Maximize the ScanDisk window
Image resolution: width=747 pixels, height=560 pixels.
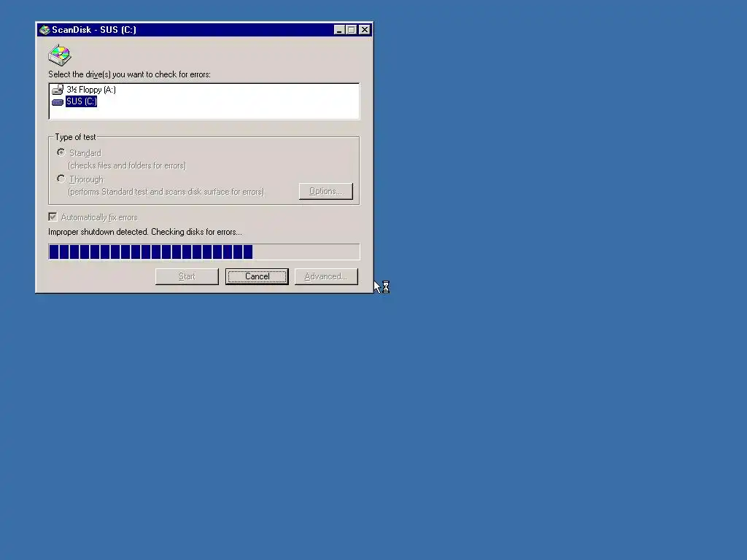(x=351, y=29)
